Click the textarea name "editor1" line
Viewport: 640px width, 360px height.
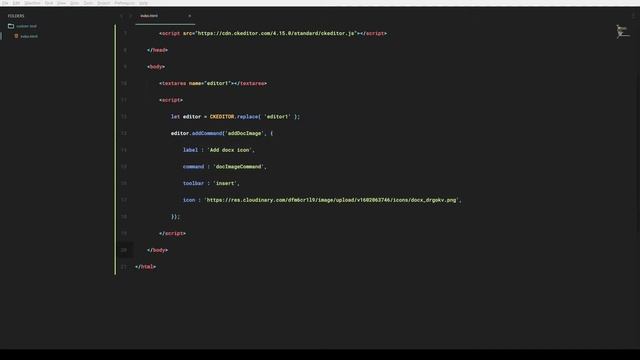pos(213,83)
